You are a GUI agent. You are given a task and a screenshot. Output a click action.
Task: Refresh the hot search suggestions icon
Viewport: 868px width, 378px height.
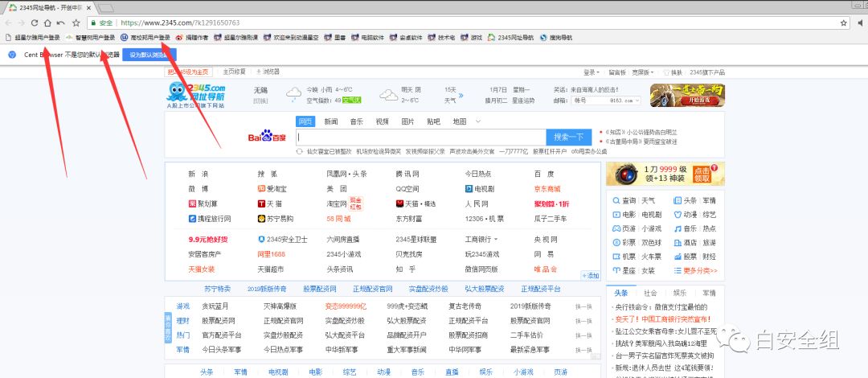(299, 151)
